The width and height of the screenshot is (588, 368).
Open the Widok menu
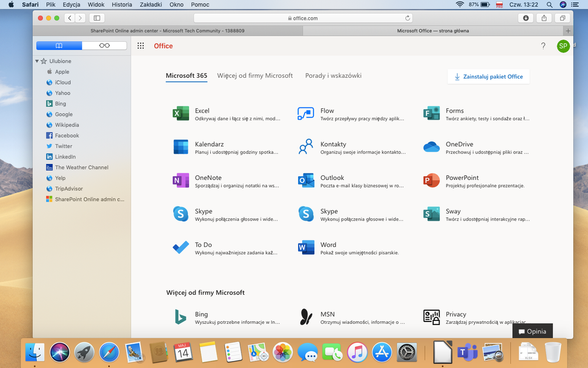(x=96, y=5)
